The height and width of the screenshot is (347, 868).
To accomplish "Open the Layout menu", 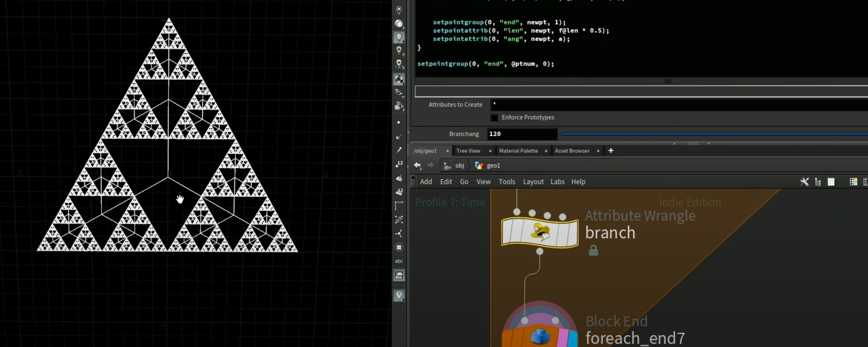I will [533, 182].
